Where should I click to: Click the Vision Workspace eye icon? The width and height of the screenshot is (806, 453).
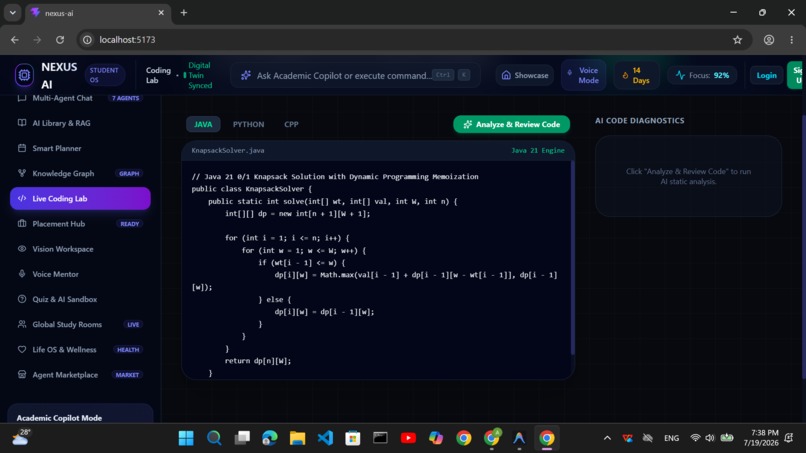[22, 249]
